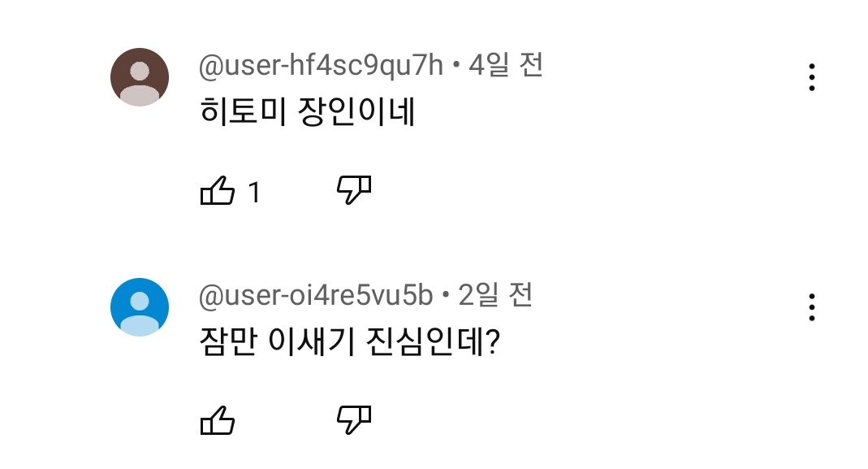Select the comment body posted two days ago
868x469 pixels.
click(x=349, y=343)
